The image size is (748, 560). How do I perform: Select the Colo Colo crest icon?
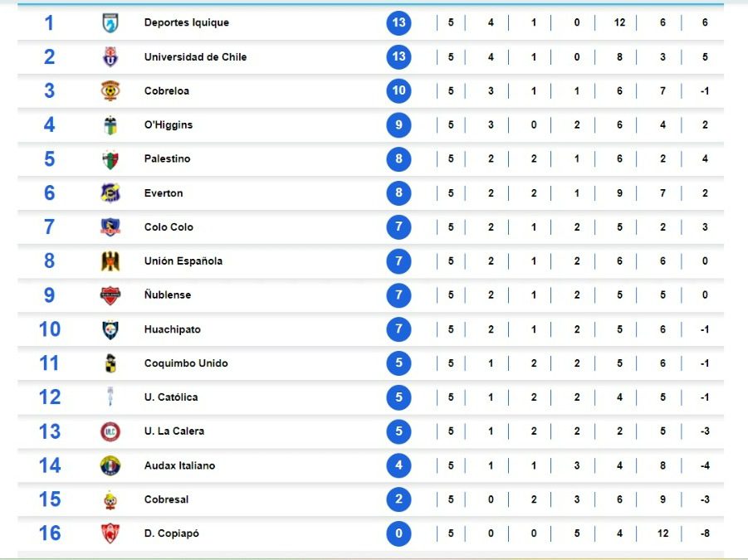point(110,226)
